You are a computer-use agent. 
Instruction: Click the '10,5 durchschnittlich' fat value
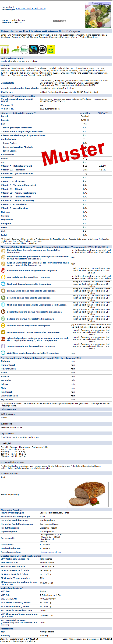[50, 109]
